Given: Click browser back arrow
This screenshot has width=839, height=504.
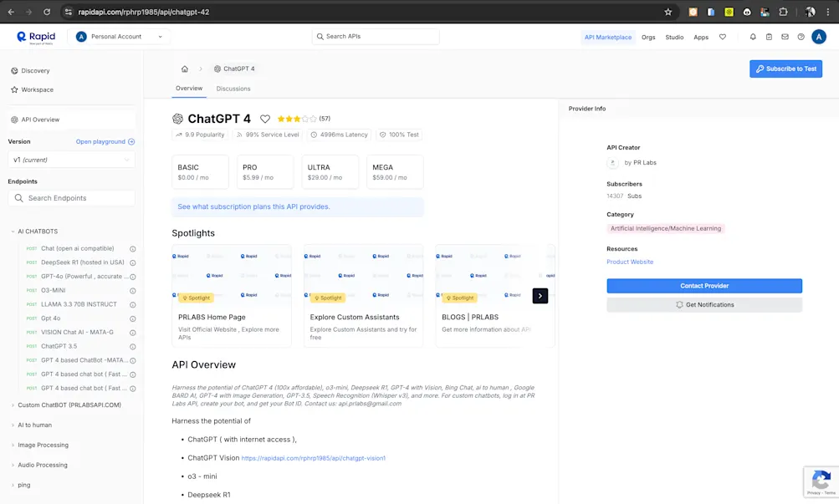Looking at the screenshot, I should (11, 12).
